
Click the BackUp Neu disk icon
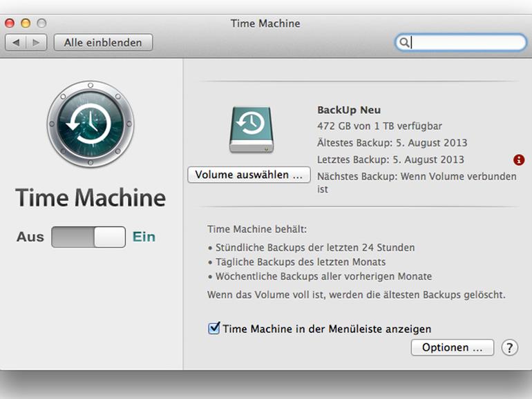(251, 130)
